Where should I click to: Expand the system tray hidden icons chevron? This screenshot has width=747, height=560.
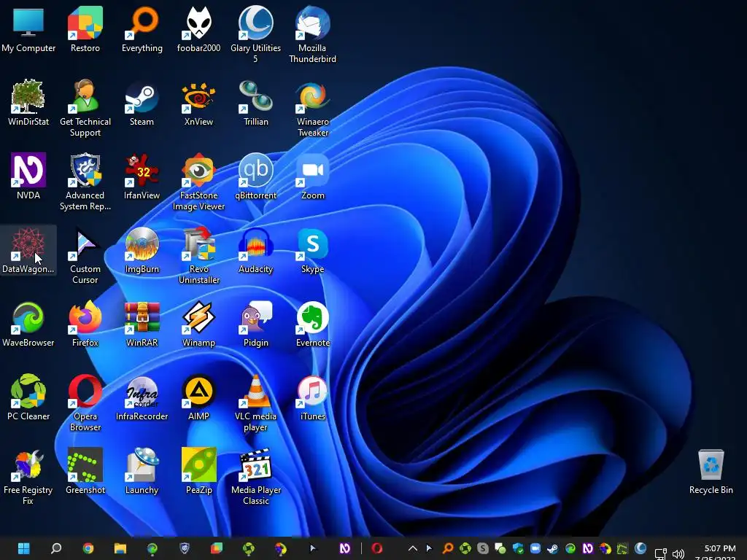tap(413, 548)
